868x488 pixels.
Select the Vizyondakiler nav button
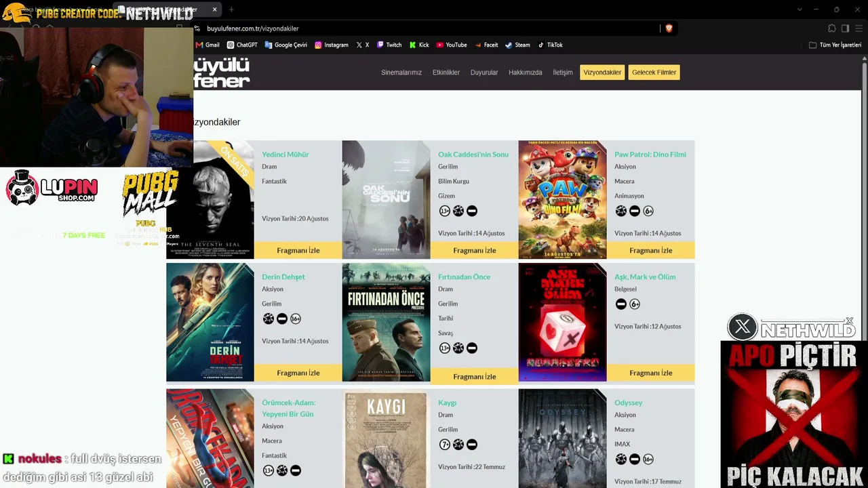click(x=602, y=73)
